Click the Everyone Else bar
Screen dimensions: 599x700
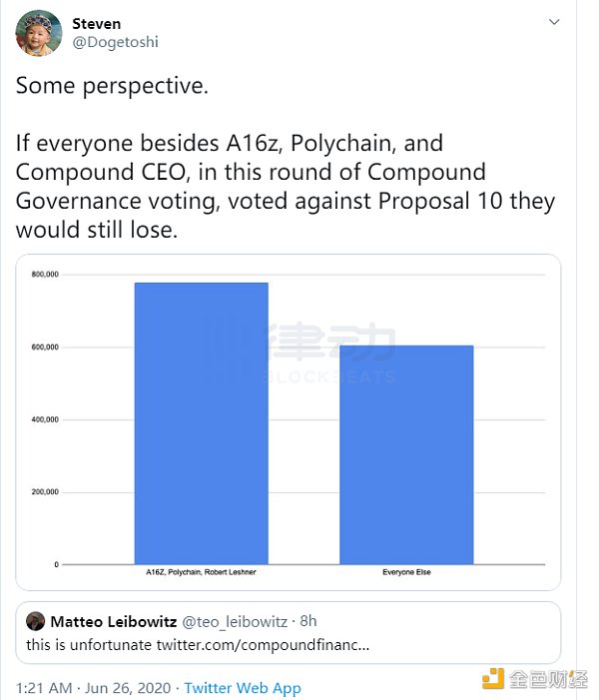coord(406,454)
